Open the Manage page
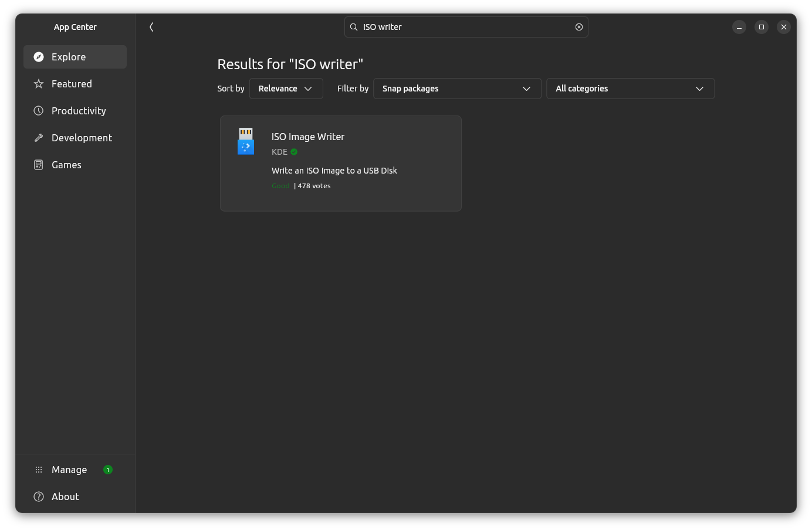The image size is (812, 530). [x=75, y=470]
